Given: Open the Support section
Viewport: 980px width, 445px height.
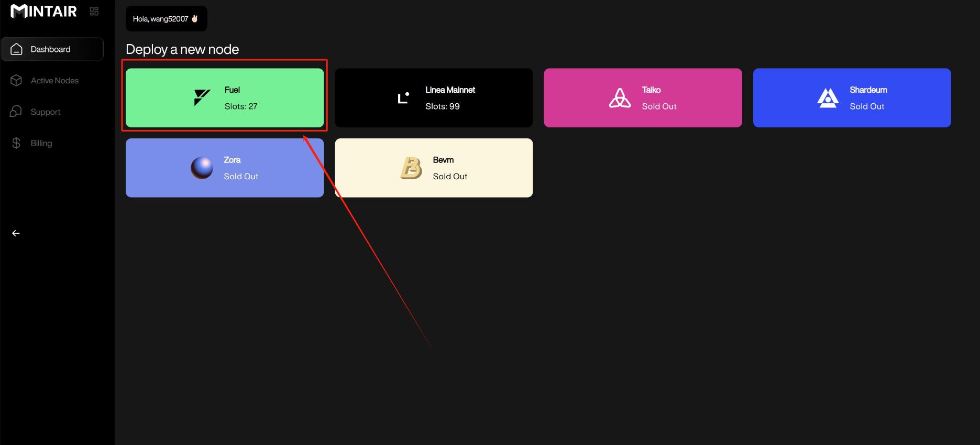Looking at the screenshot, I should (46, 112).
